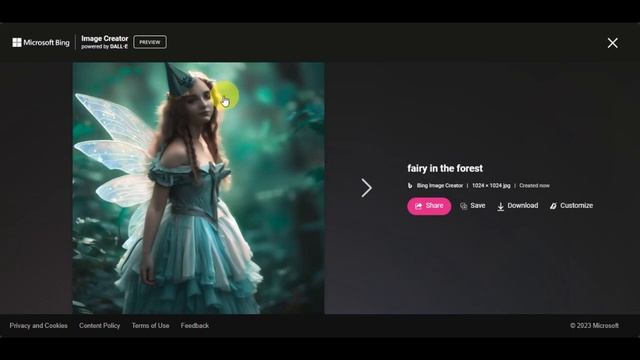Open Content Policy link
This screenshot has width=640, height=360.
click(100, 326)
